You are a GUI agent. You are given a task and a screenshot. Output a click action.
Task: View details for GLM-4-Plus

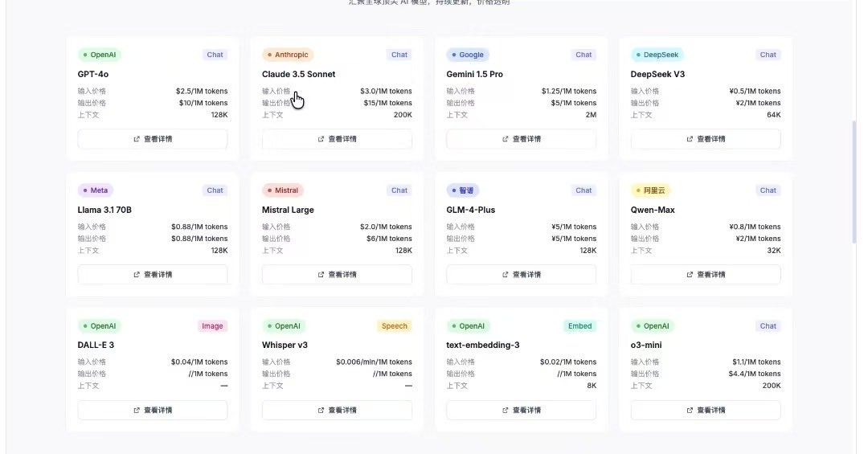[x=521, y=275]
